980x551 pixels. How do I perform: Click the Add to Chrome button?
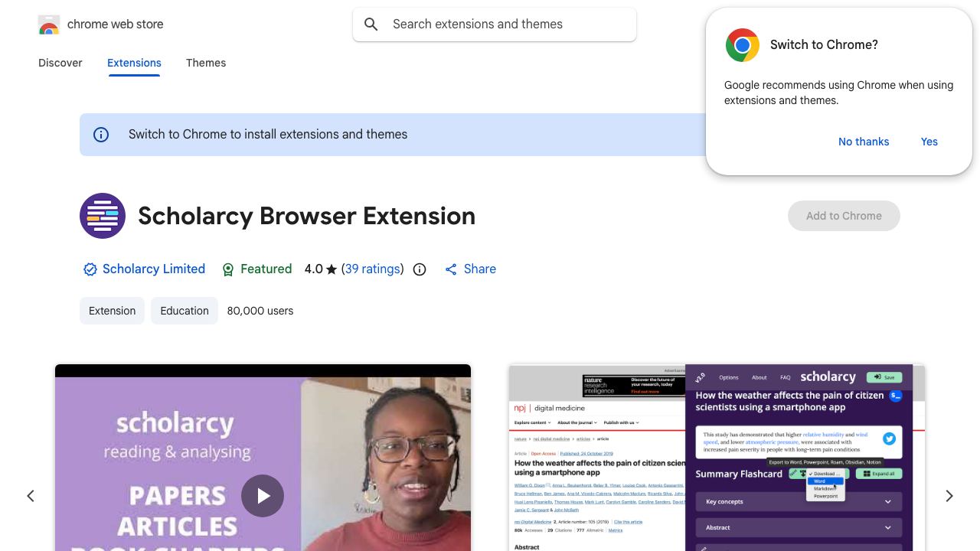[x=844, y=216]
